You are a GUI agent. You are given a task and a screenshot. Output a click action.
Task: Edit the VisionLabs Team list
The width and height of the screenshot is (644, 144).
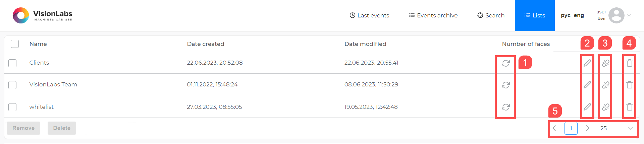587,85
